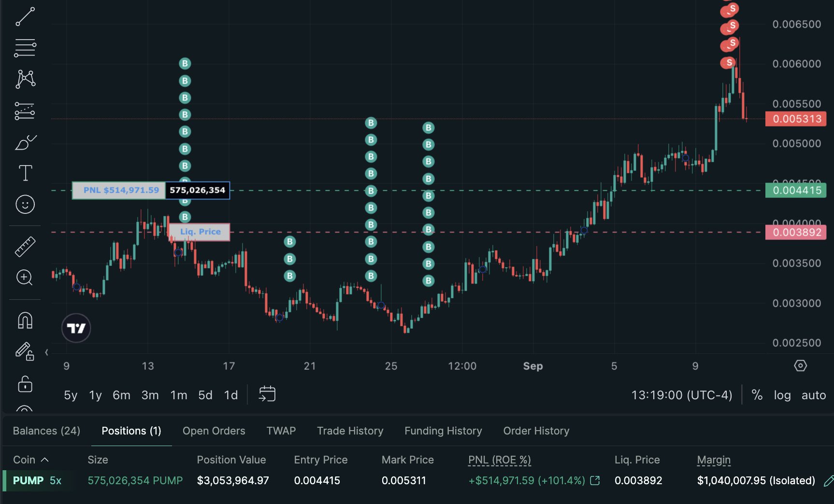The image size is (834, 504).
Task: Open the Fibonacci retracement tool
Action: point(25,48)
